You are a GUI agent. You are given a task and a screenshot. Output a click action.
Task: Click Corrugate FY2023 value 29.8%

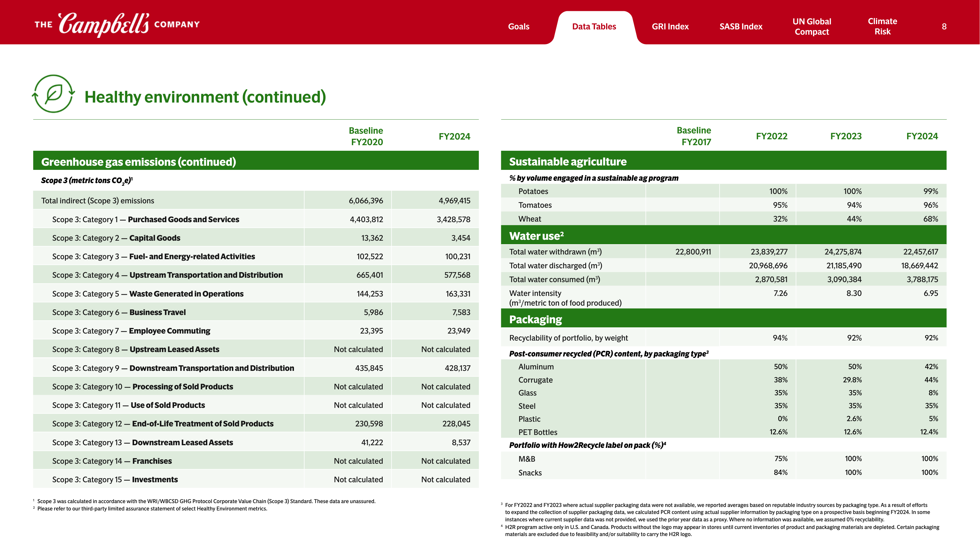[852, 379]
